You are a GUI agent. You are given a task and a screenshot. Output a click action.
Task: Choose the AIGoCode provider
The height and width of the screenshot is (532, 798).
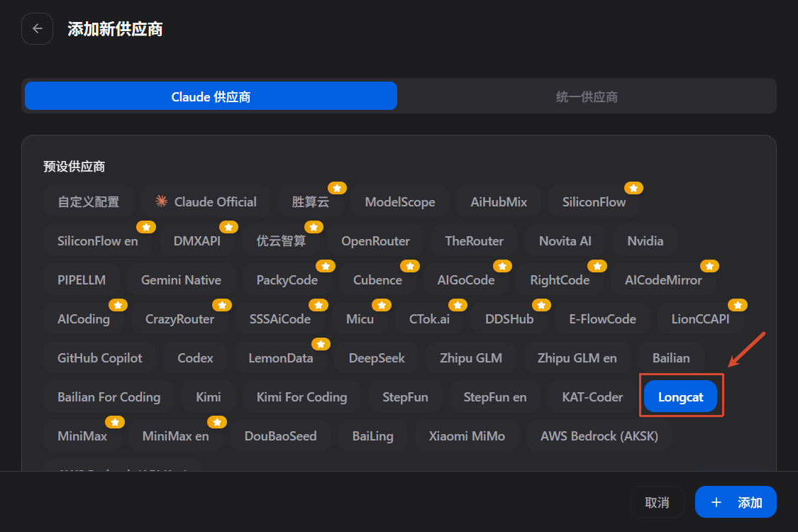coord(466,280)
